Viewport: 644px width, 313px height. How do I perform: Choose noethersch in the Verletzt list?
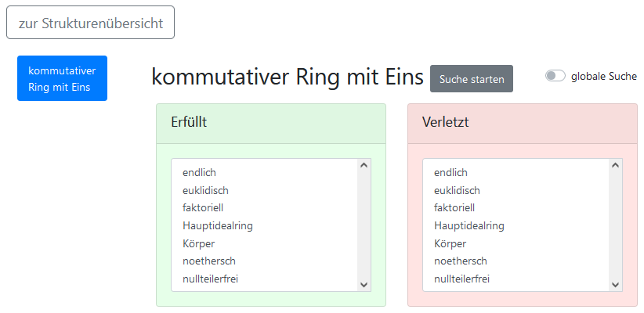[x=460, y=261]
